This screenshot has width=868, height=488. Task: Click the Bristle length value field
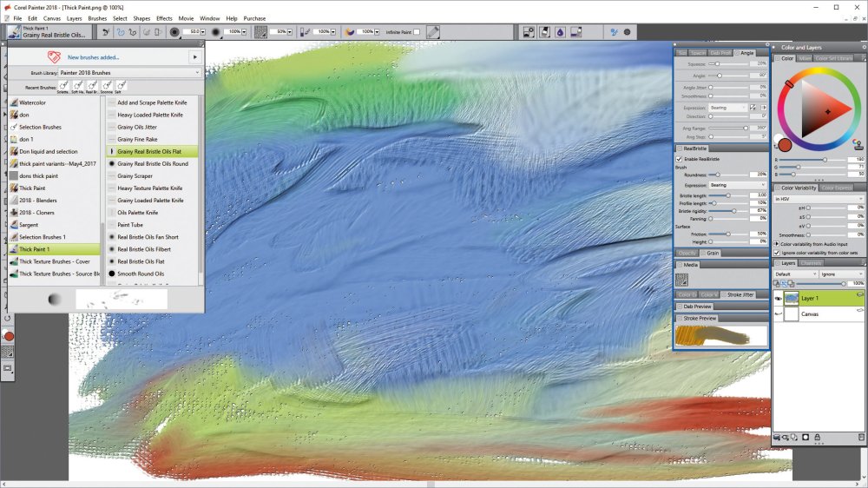pyautogui.click(x=758, y=195)
